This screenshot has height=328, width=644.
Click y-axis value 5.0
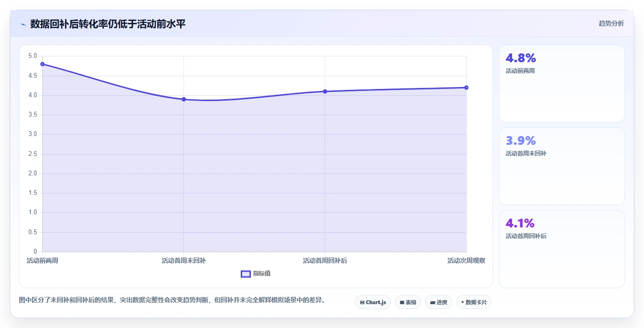[33, 56]
